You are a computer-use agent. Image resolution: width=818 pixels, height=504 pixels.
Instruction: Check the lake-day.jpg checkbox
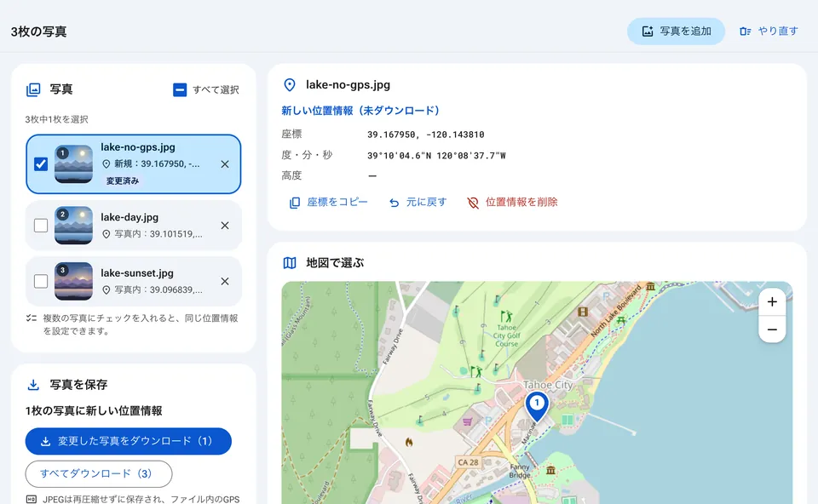click(x=41, y=225)
